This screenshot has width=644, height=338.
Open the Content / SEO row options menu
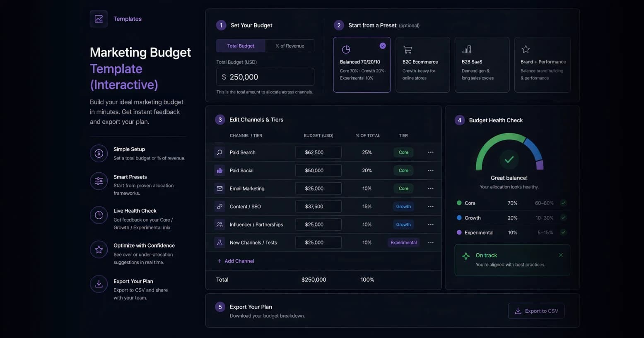(431, 206)
